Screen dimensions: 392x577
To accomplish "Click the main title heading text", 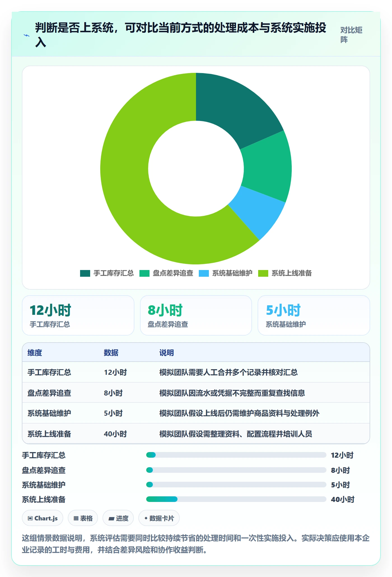I will (181, 35).
